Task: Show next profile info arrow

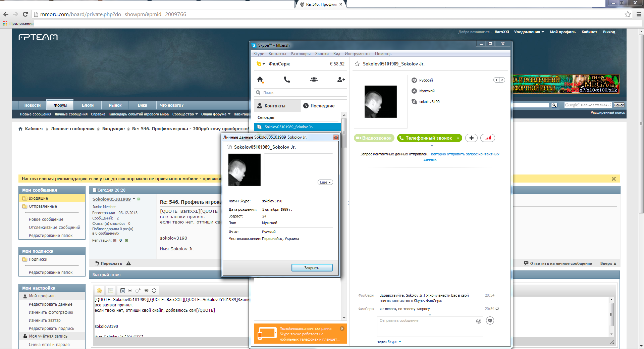Action: pos(502,80)
